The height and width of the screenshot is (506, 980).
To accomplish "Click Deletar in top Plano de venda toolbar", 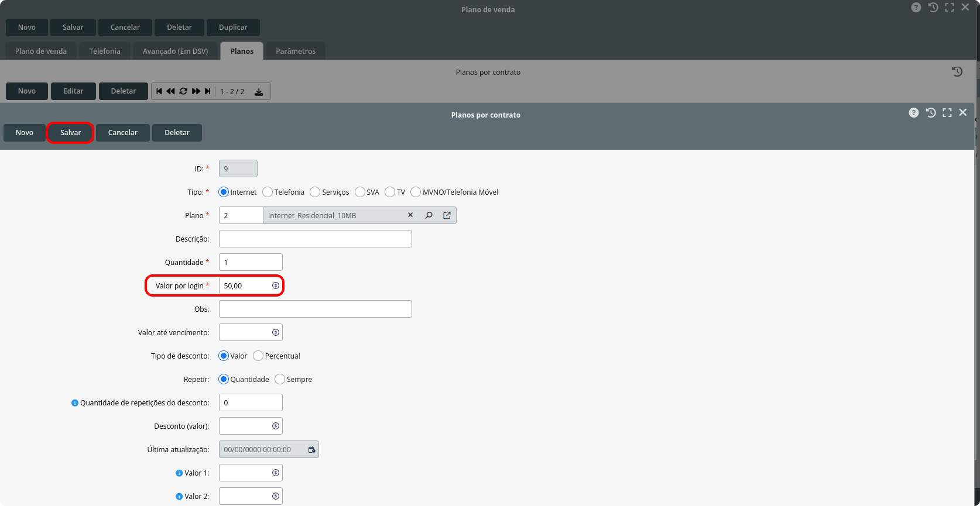I will (x=180, y=27).
